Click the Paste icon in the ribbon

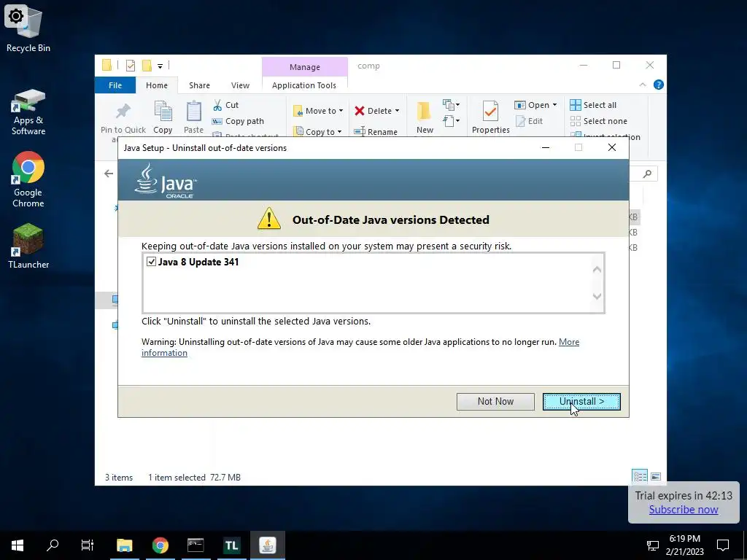point(193,112)
